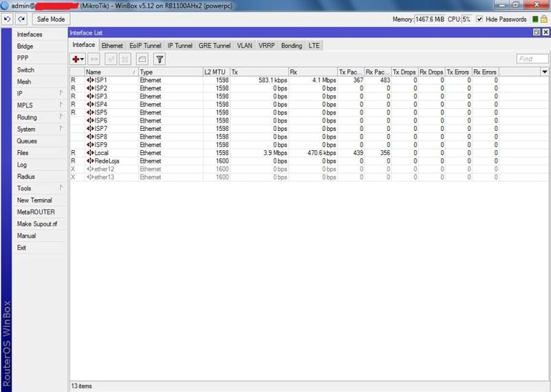
Task: Click the Redo arrow in toolbar
Action: (x=22, y=19)
